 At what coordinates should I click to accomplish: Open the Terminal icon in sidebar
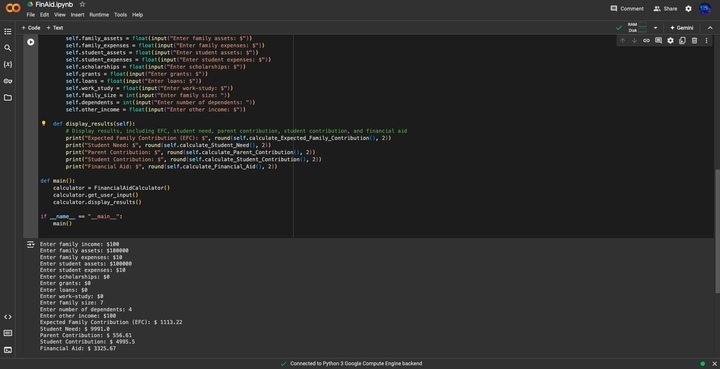(x=8, y=350)
